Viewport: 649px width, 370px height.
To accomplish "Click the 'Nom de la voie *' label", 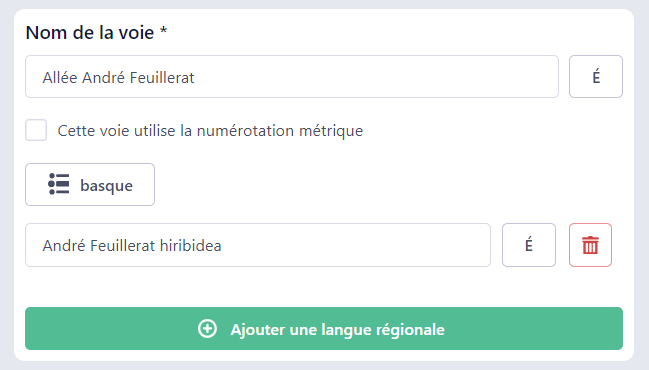I will [x=96, y=32].
